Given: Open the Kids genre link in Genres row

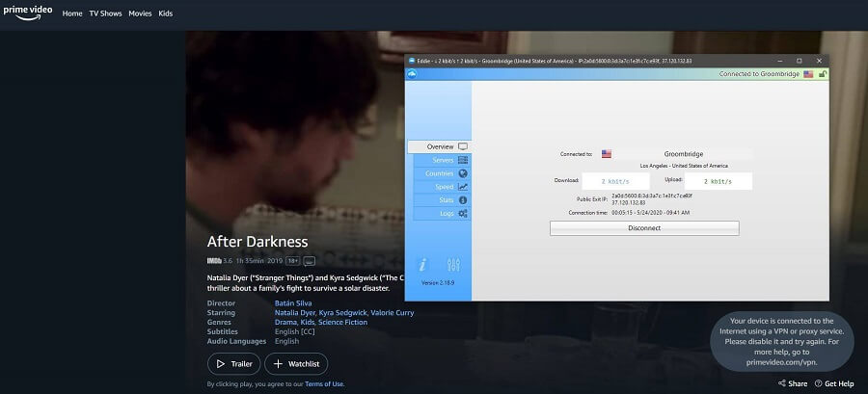Looking at the screenshot, I should tap(308, 322).
